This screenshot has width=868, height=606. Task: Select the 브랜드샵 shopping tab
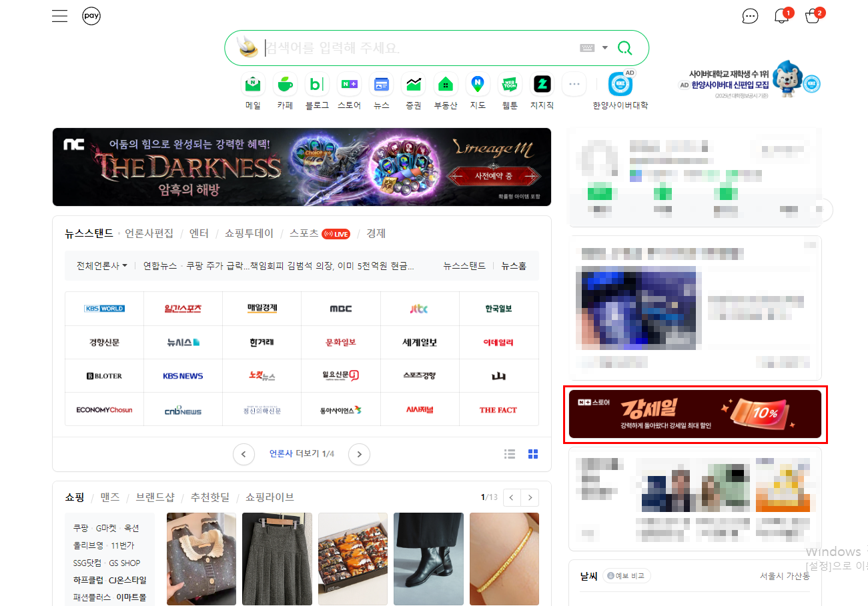click(155, 497)
